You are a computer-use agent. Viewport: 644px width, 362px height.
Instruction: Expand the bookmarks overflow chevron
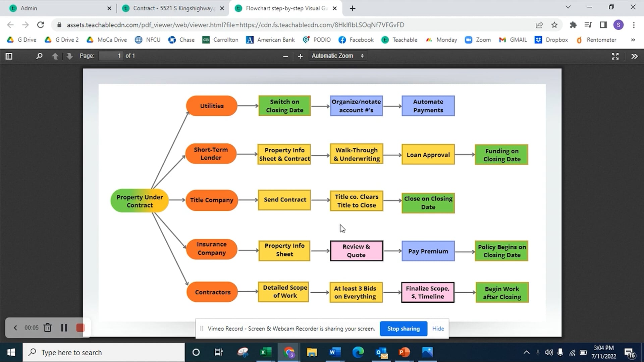633,40
